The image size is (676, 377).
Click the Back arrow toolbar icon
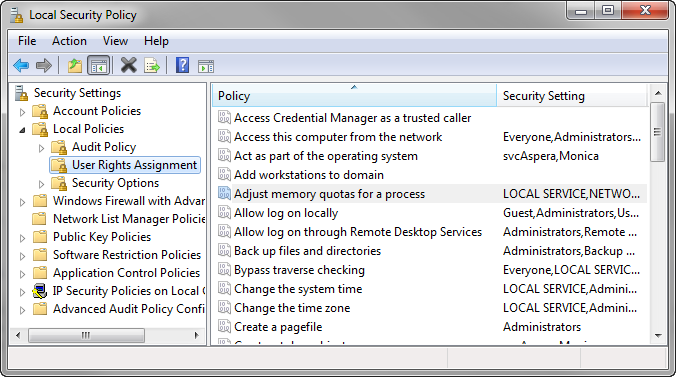pyautogui.click(x=21, y=66)
